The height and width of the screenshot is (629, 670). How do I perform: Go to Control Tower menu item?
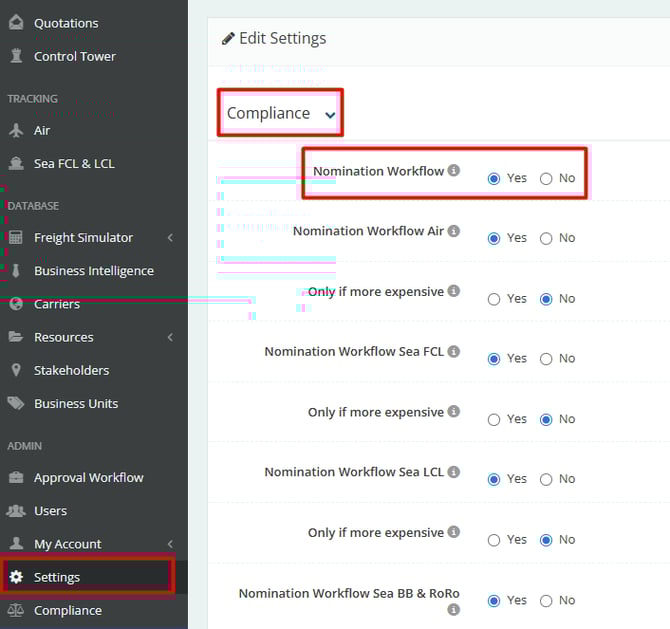pyautogui.click(x=75, y=56)
